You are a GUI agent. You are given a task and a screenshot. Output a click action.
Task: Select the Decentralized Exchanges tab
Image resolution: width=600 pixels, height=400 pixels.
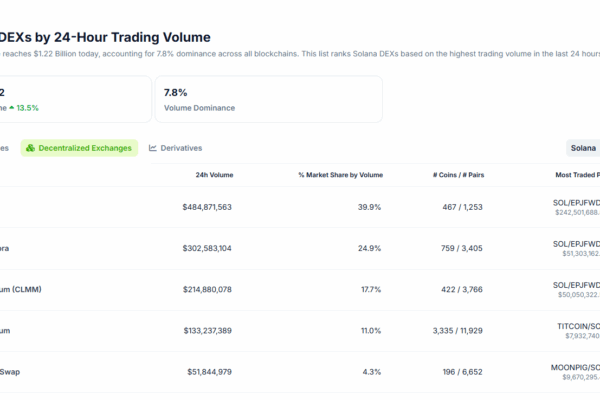[x=79, y=148]
